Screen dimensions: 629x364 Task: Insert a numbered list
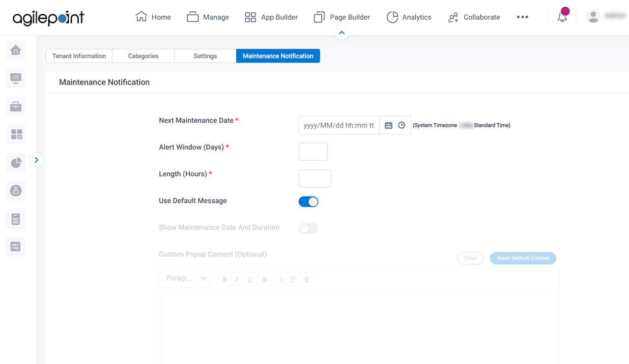tap(293, 280)
